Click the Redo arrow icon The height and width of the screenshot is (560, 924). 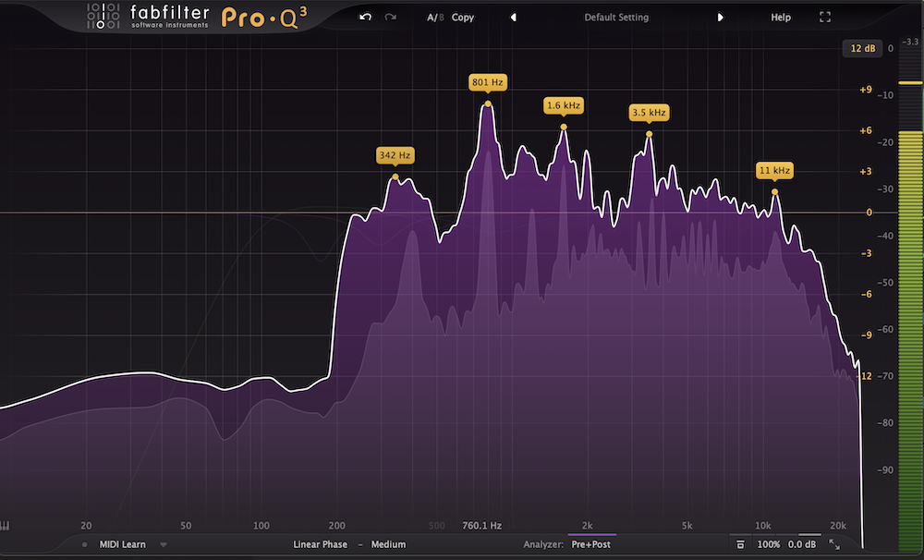(390, 17)
